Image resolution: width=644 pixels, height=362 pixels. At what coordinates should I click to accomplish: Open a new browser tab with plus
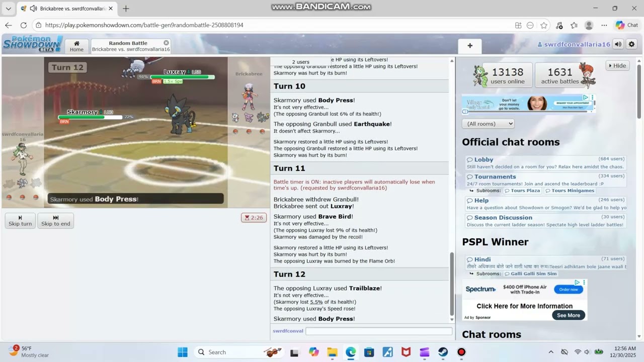(x=126, y=9)
